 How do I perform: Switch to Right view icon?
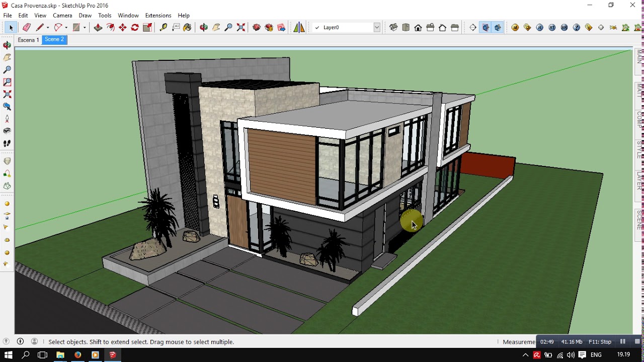point(430,28)
